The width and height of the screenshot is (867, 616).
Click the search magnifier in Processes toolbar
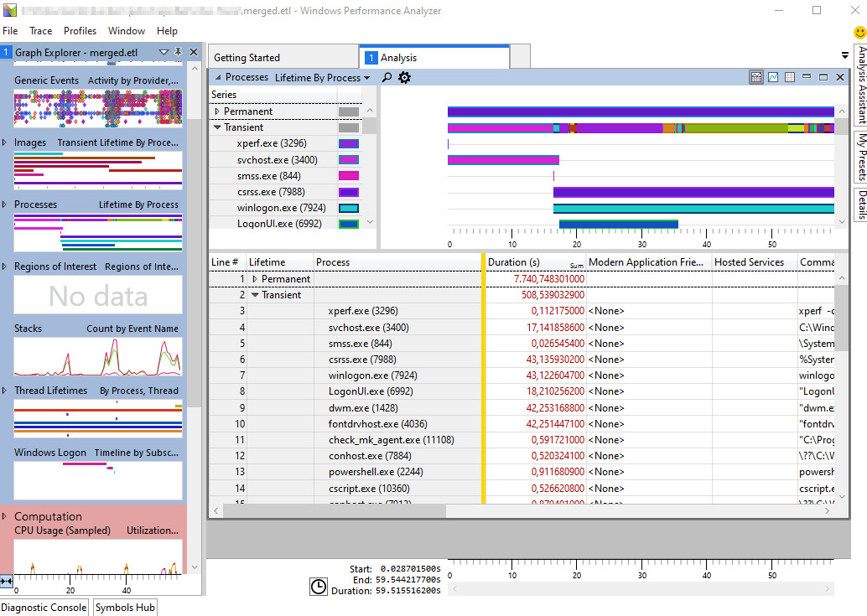tap(387, 77)
